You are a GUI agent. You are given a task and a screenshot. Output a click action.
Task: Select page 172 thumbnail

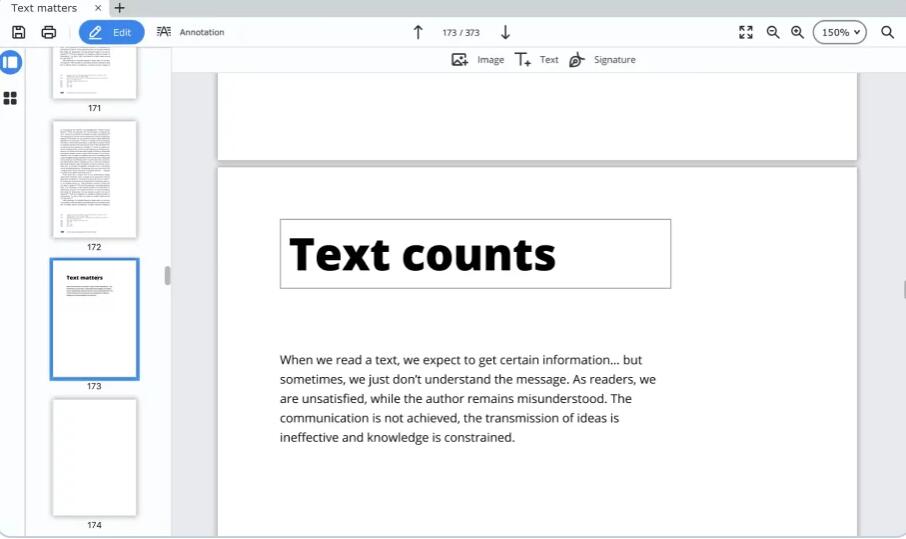95,179
